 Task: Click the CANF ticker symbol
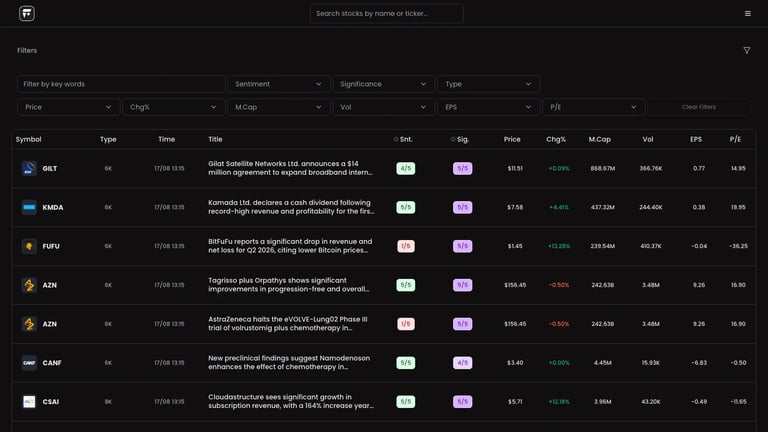[52, 363]
